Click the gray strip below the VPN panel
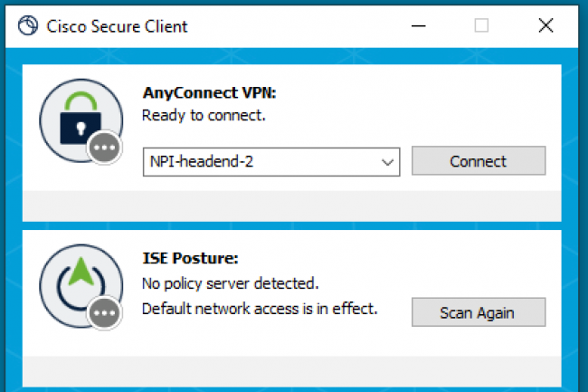The width and height of the screenshot is (588, 392). coord(294,205)
